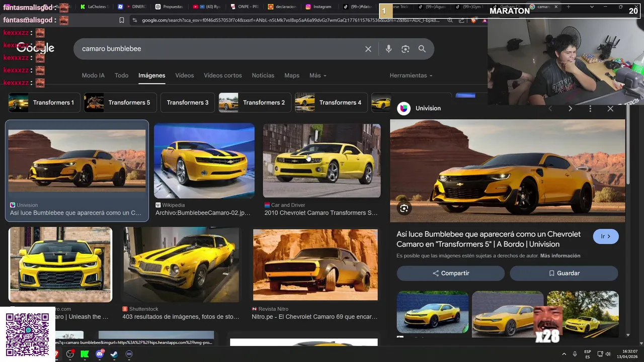Open the Brave shields icon in the address bar
Screen dimensions: 644x362
(473, 20)
